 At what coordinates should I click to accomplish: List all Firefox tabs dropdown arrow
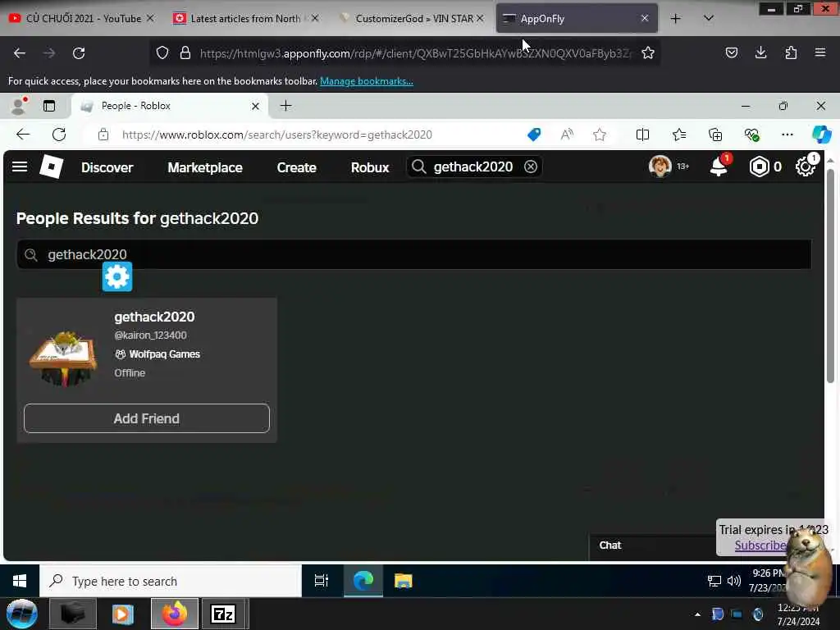point(708,18)
